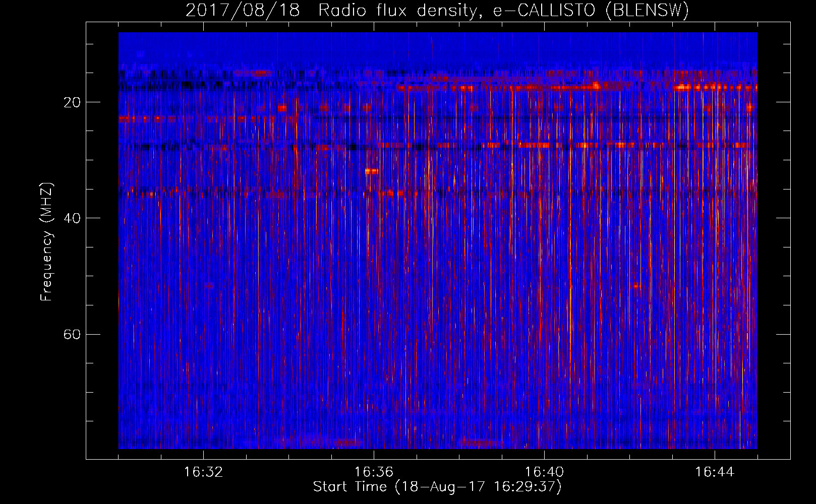Click the plot title mentioning e-CALLISTO (BLENSW)
816x504 pixels.
click(x=437, y=10)
